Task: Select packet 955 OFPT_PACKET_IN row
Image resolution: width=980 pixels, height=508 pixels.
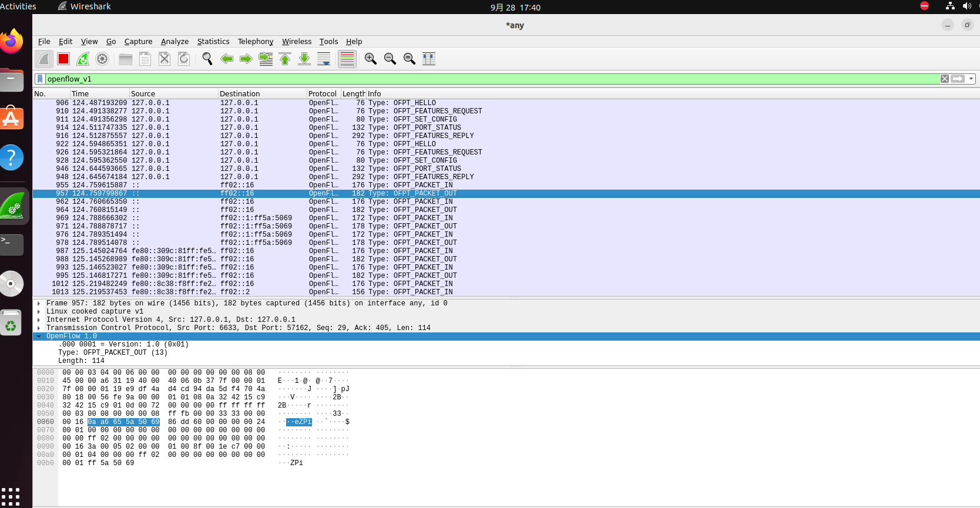Action: [x=506, y=185]
